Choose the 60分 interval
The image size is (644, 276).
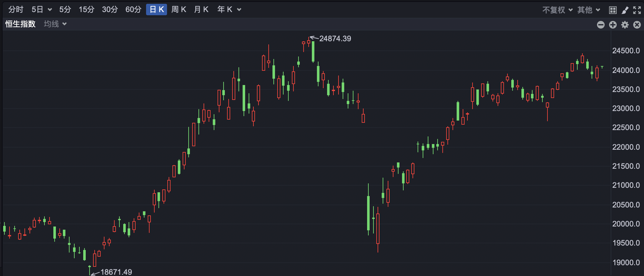click(133, 10)
